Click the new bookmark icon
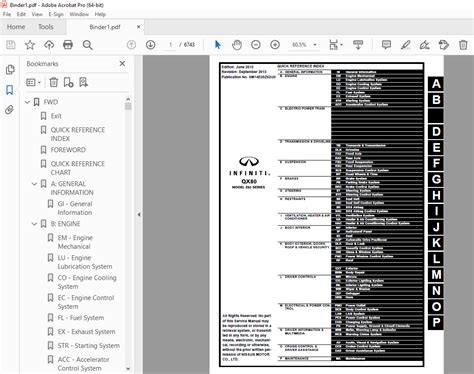 68,82
